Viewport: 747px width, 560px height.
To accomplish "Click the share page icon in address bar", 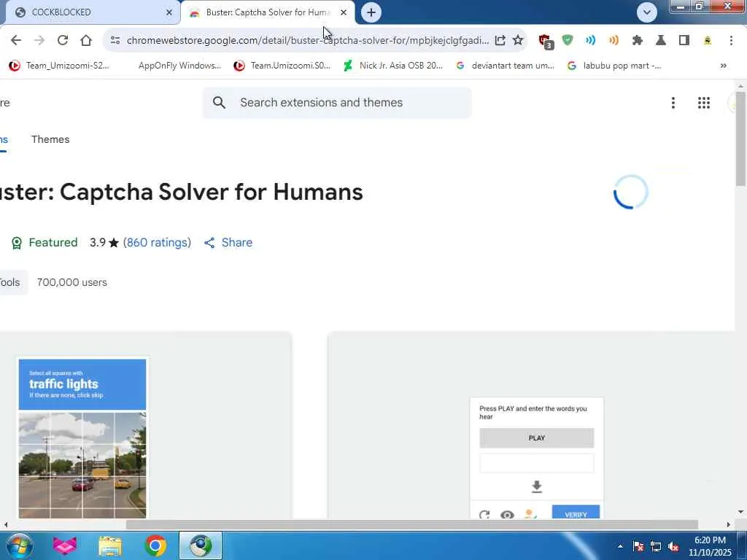I will [500, 41].
